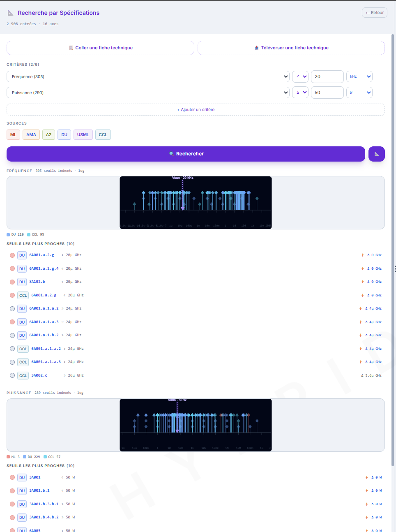This screenshot has width=396, height=532.
Task: Open the purple ruler icon button beside Rechercher
Action: (x=377, y=154)
